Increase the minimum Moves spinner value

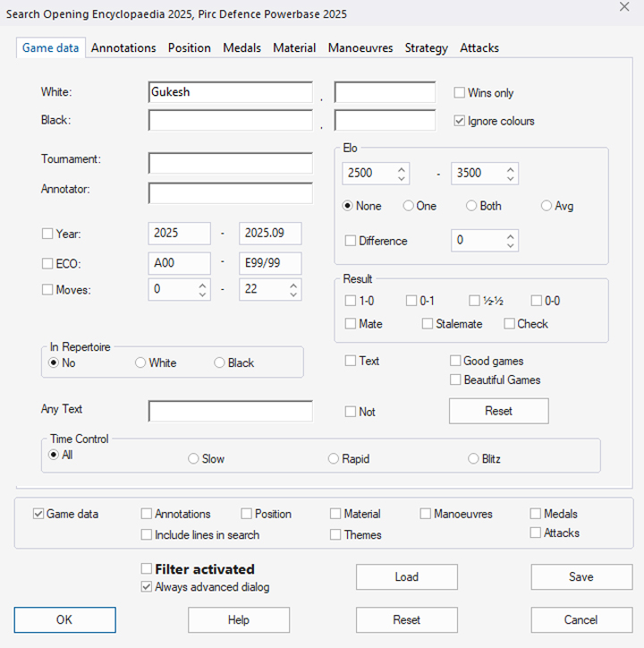coord(202,285)
